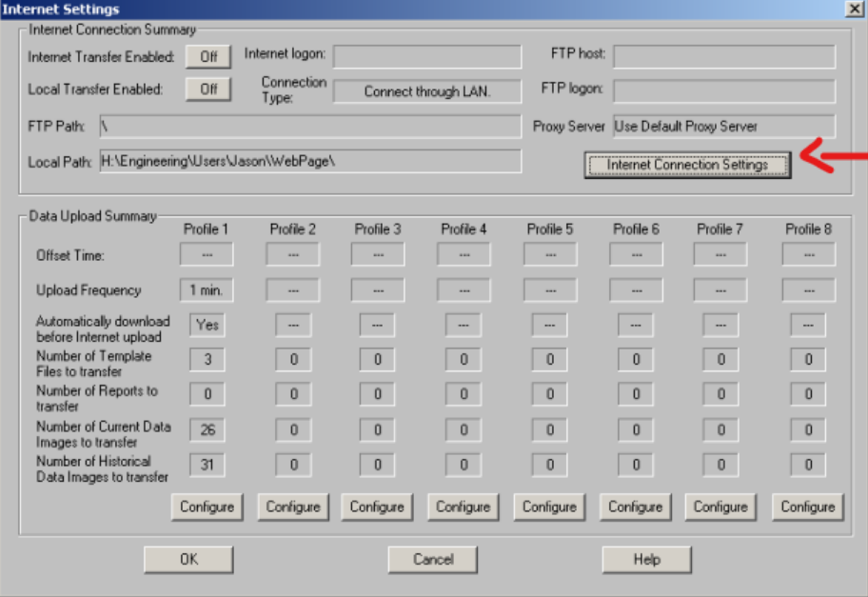Image resolution: width=868 pixels, height=597 pixels.
Task: Click the Local Path field
Action: (x=310, y=162)
